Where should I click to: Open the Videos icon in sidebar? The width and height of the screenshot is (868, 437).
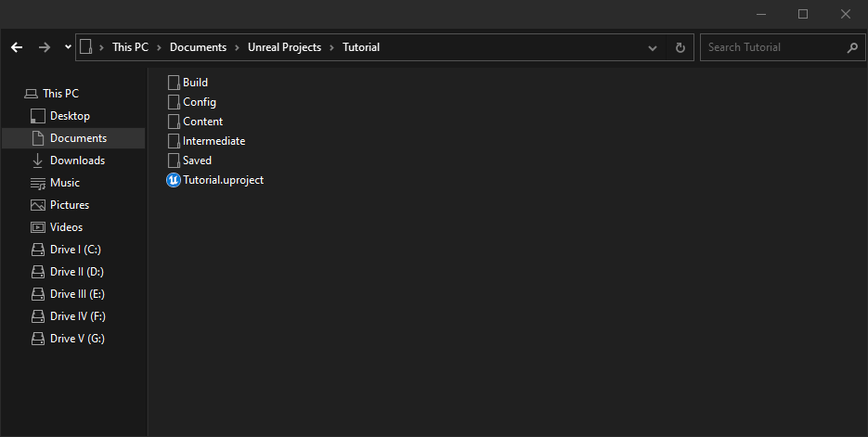(x=38, y=227)
